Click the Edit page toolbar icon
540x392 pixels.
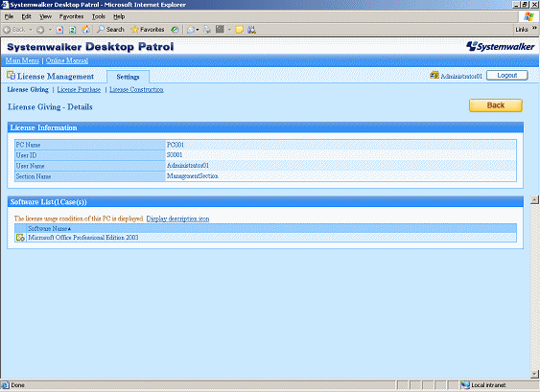tap(220, 30)
